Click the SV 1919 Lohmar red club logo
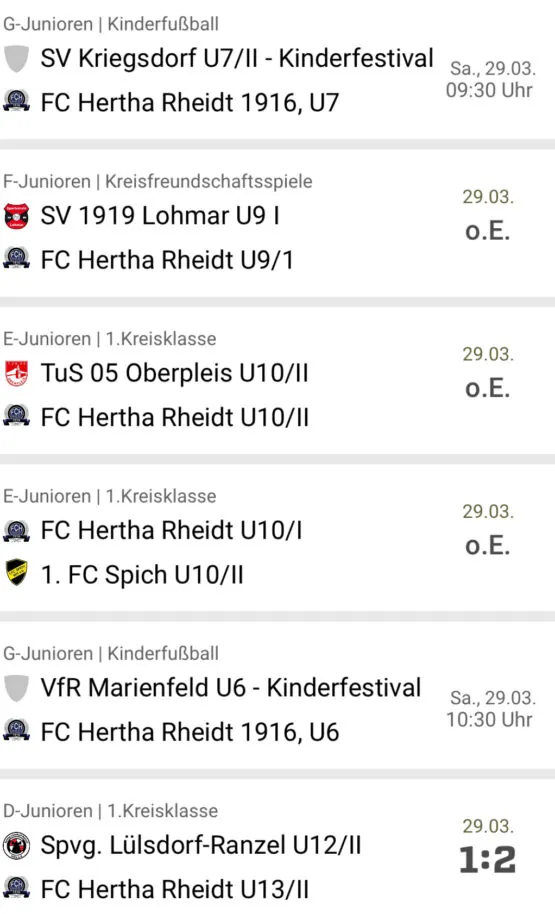Image resolution: width=555 pixels, height=914 pixels. pyautogui.click(x=16, y=216)
